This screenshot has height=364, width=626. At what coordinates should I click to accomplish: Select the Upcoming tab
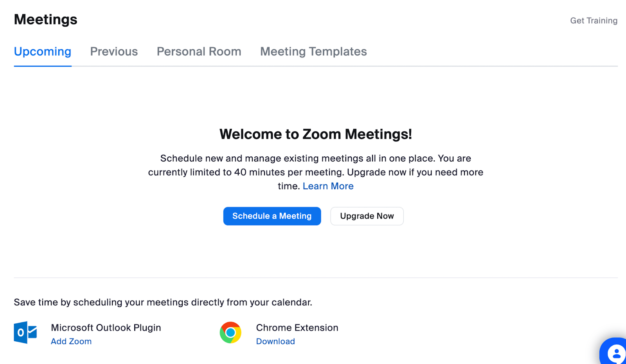point(42,51)
